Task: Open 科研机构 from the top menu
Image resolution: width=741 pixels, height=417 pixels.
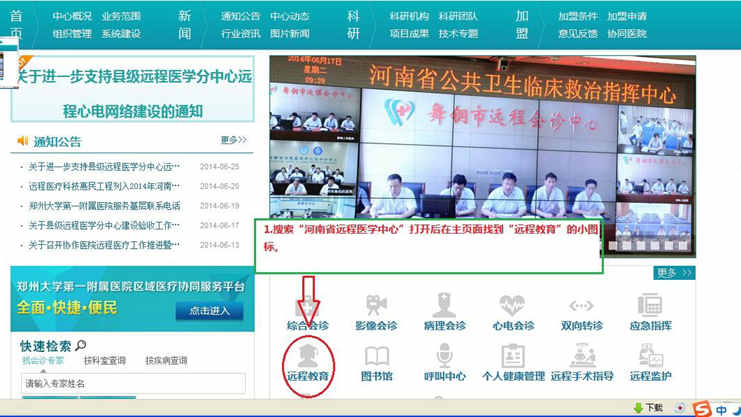Action: [409, 16]
